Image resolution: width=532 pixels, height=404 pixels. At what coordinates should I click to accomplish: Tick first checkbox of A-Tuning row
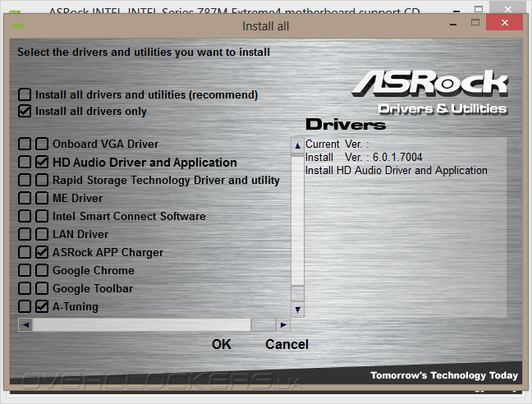click(x=25, y=306)
